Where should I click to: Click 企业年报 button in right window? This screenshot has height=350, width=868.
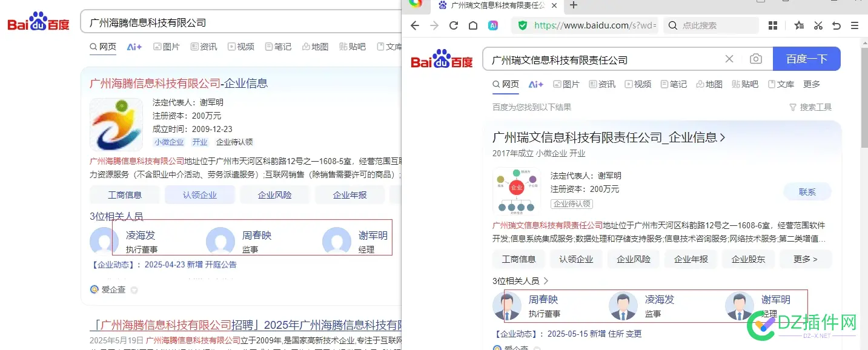[691, 259]
